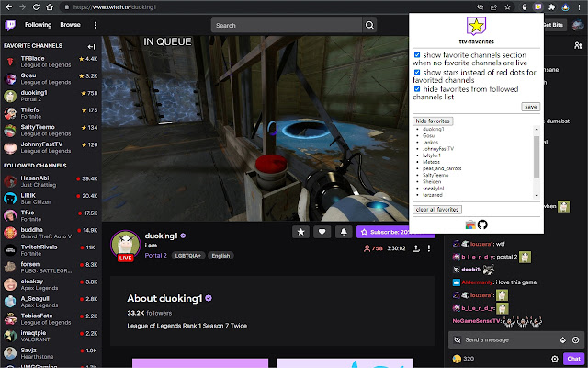Click the LGBTQIA+ tag
This screenshot has width=588, height=368.
(188, 256)
